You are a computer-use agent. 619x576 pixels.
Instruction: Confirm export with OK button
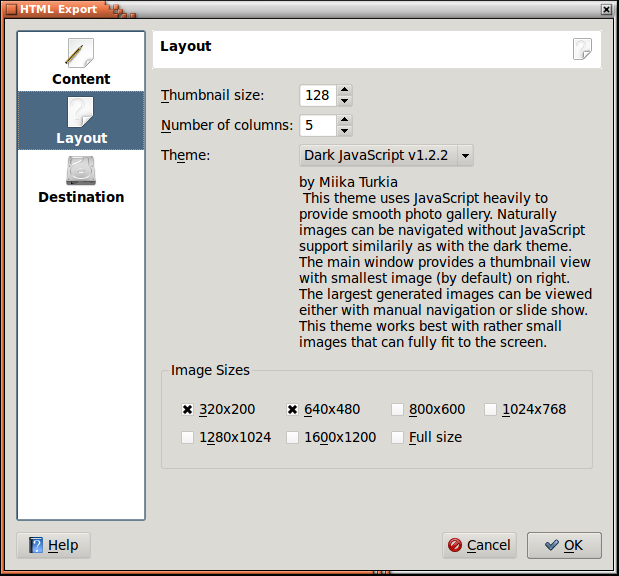pos(565,546)
